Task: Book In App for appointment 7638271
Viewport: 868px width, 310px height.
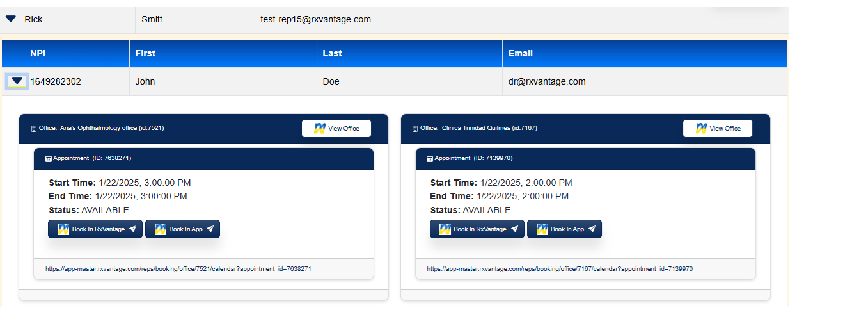Action: coord(182,229)
